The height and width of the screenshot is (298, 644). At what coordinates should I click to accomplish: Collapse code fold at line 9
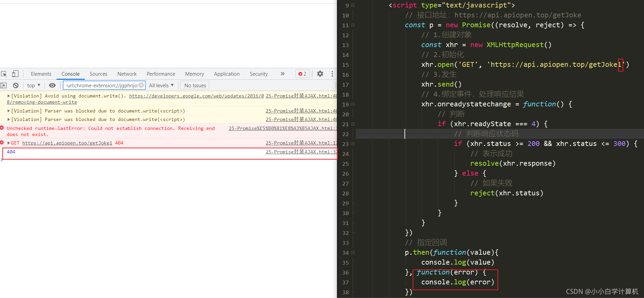353,5
